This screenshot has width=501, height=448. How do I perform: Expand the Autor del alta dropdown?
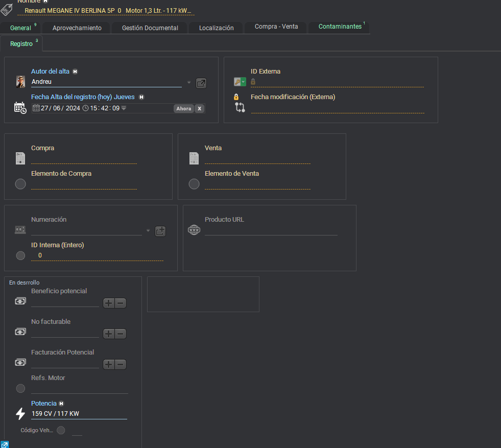(188, 83)
